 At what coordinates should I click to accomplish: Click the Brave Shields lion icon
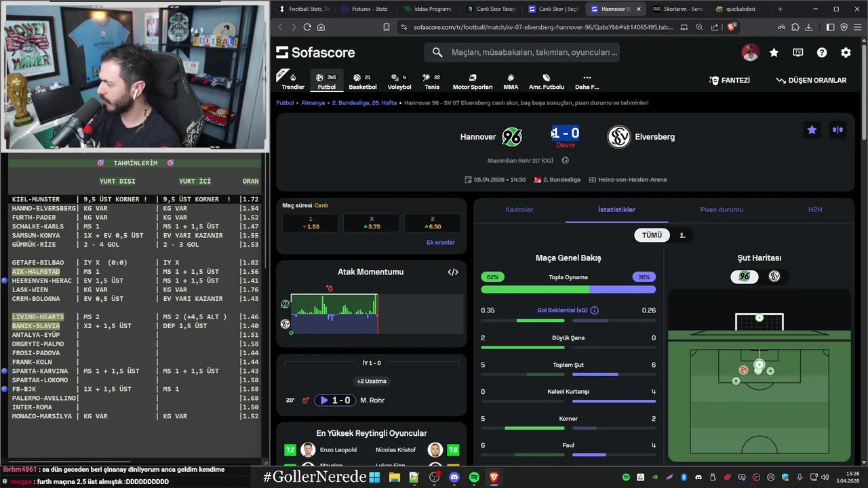tap(732, 27)
